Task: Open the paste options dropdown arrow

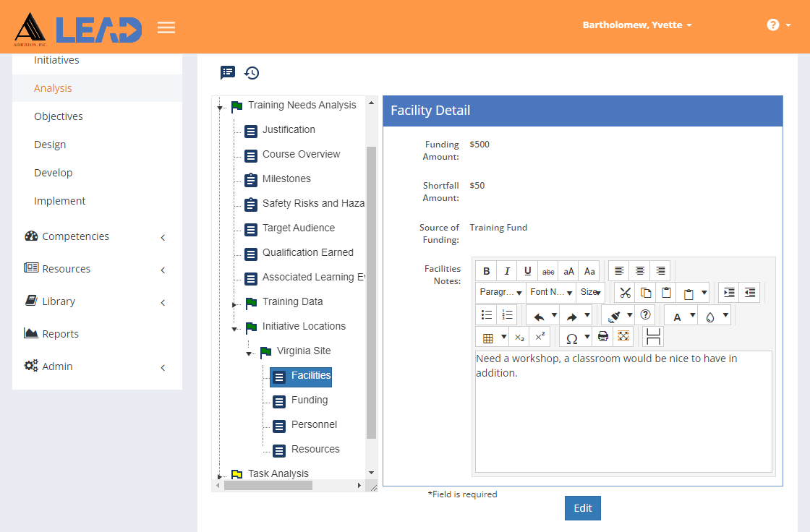Action: 704,293
